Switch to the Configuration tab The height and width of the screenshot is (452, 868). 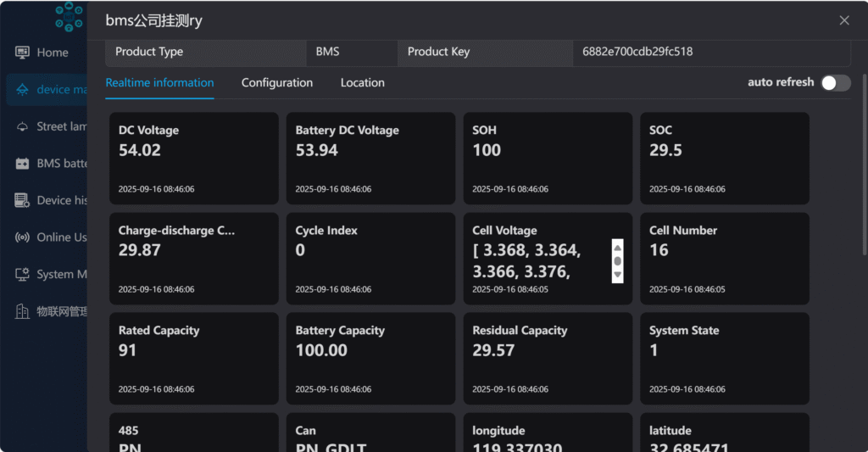pos(277,83)
